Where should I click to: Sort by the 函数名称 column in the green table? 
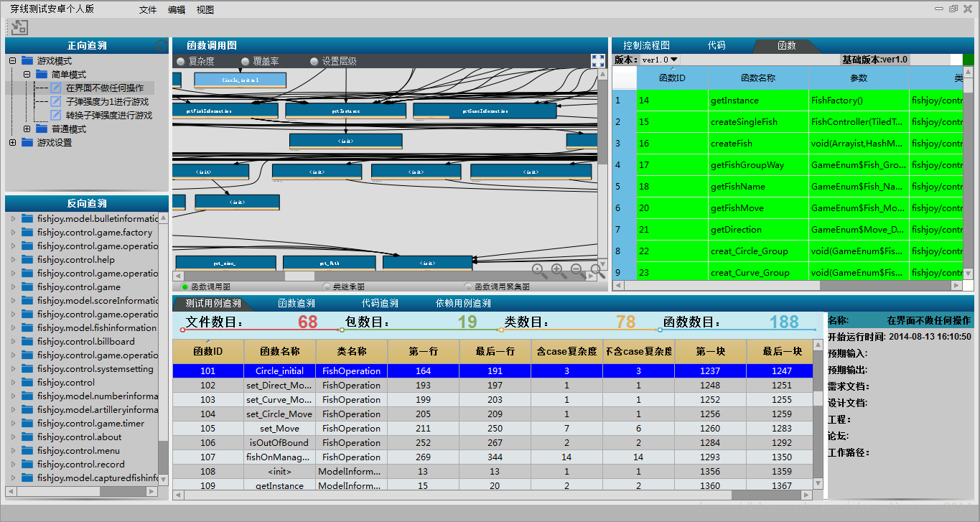(x=758, y=78)
